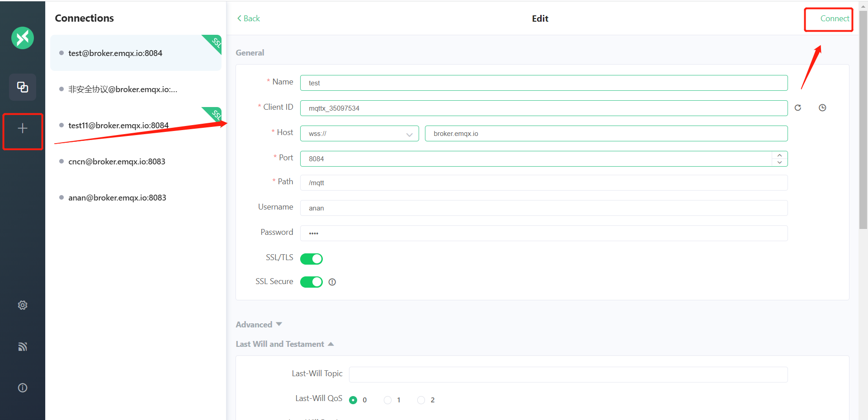Expand the Advanced section
The height and width of the screenshot is (420, 868).
click(x=259, y=325)
